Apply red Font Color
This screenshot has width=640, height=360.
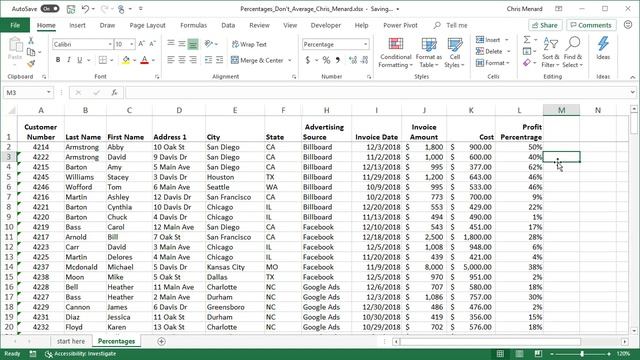coord(144,60)
